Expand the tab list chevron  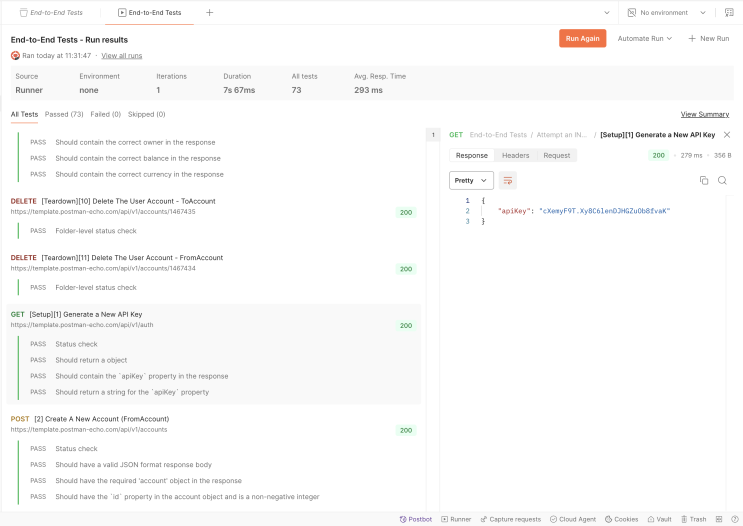(x=607, y=13)
